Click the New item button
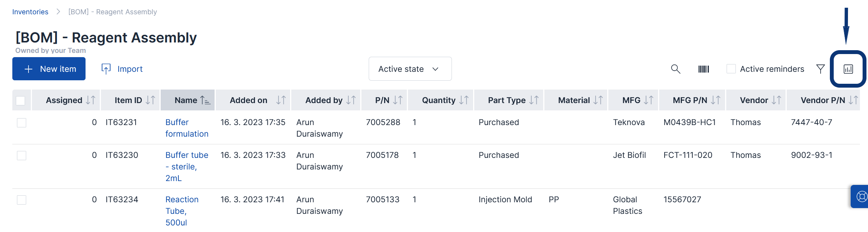 49,69
